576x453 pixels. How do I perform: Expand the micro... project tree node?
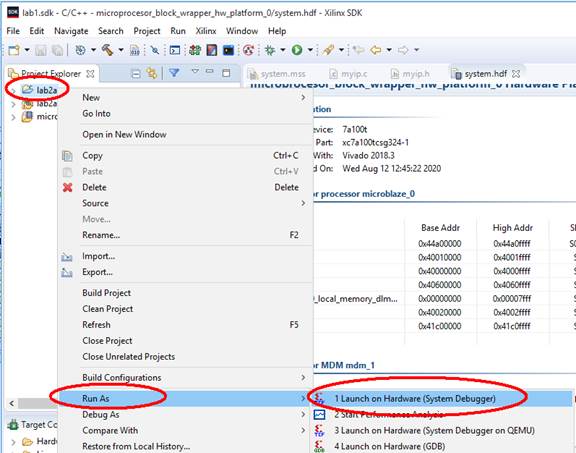[x=13, y=118]
